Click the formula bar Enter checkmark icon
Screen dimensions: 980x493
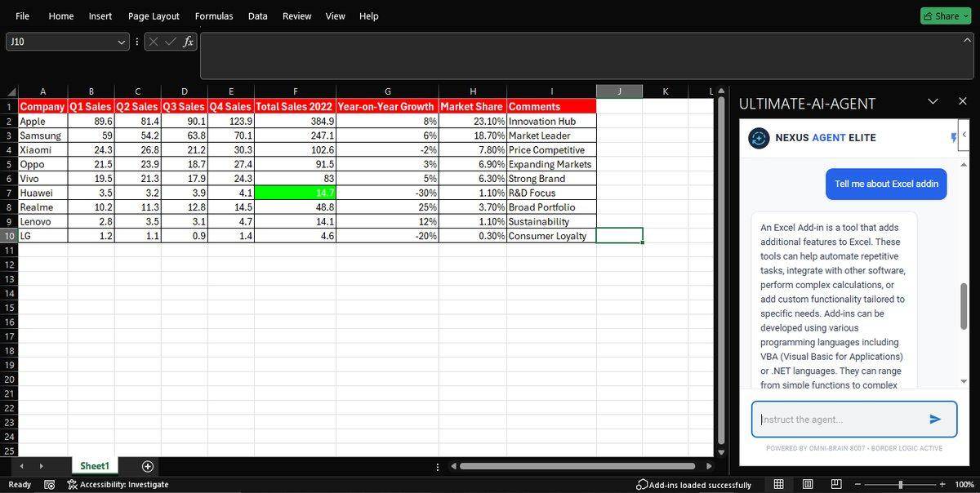(171, 42)
